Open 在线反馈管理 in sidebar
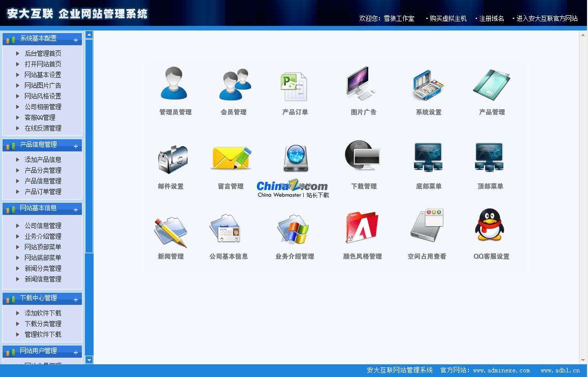588x377 pixels. [x=43, y=128]
